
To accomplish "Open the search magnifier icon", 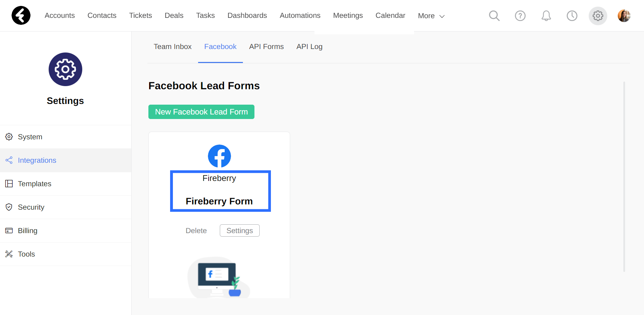I will 494,16.
